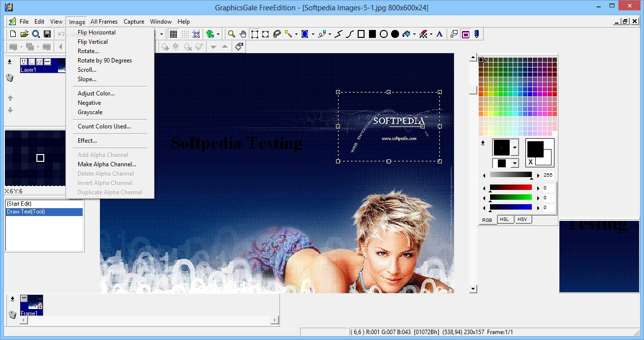
Task: Open the All Frames menu
Action: coord(104,22)
